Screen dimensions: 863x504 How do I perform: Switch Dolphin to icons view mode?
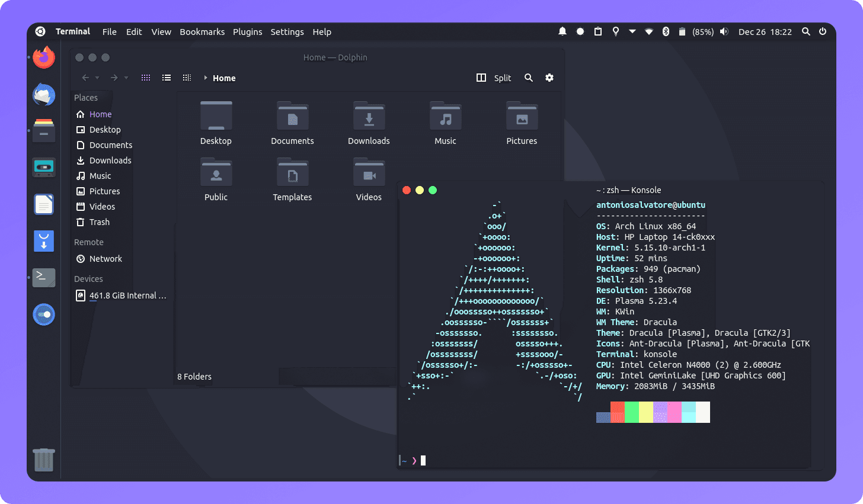point(146,78)
